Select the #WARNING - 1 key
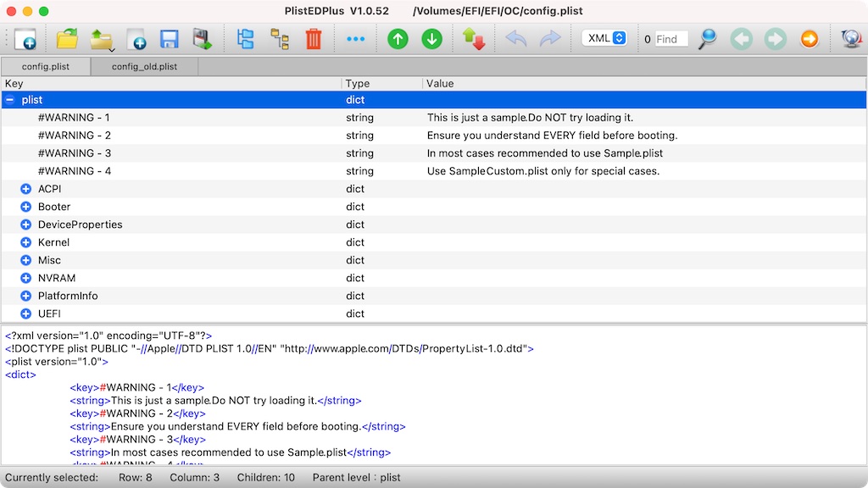 coord(74,118)
